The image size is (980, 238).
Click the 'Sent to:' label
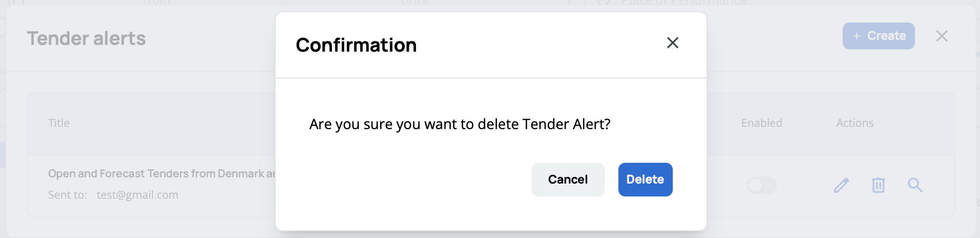[x=67, y=195]
